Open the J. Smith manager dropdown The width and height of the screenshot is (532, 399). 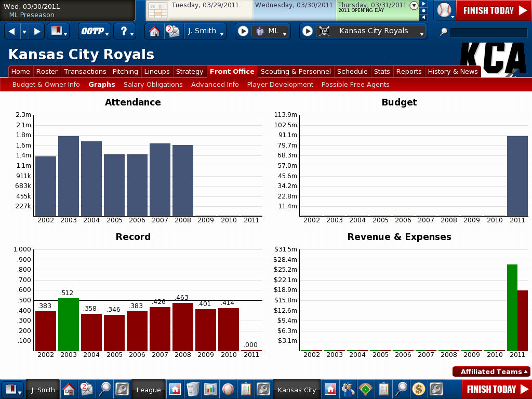tap(205, 32)
